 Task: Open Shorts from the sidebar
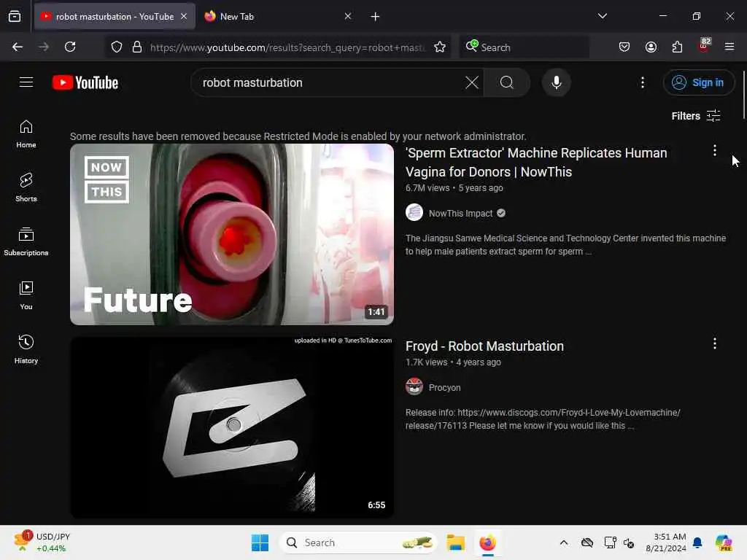26,187
